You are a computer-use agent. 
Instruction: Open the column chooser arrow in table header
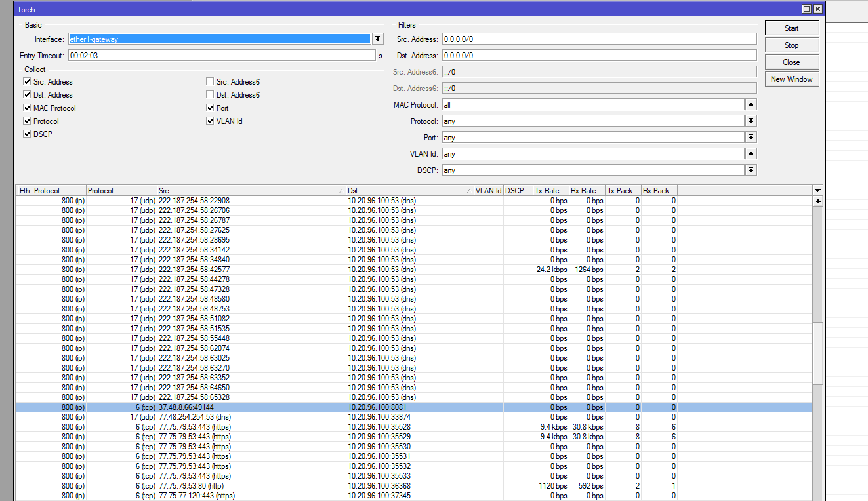(x=817, y=191)
